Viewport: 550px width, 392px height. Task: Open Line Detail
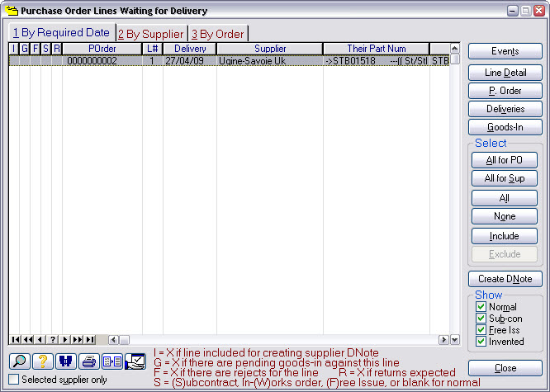point(505,73)
